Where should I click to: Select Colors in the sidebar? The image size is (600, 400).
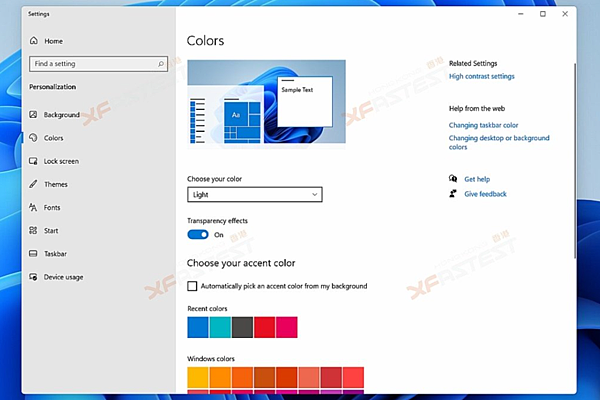coord(53,138)
